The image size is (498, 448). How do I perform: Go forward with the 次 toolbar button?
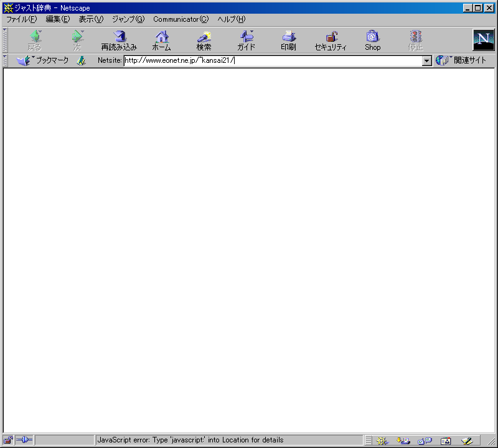click(77, 40)
